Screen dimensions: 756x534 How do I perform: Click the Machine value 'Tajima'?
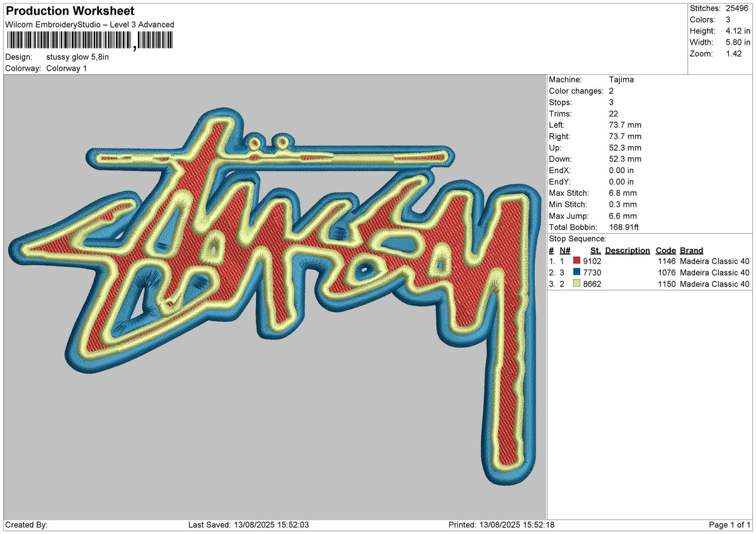click(621, 80)
